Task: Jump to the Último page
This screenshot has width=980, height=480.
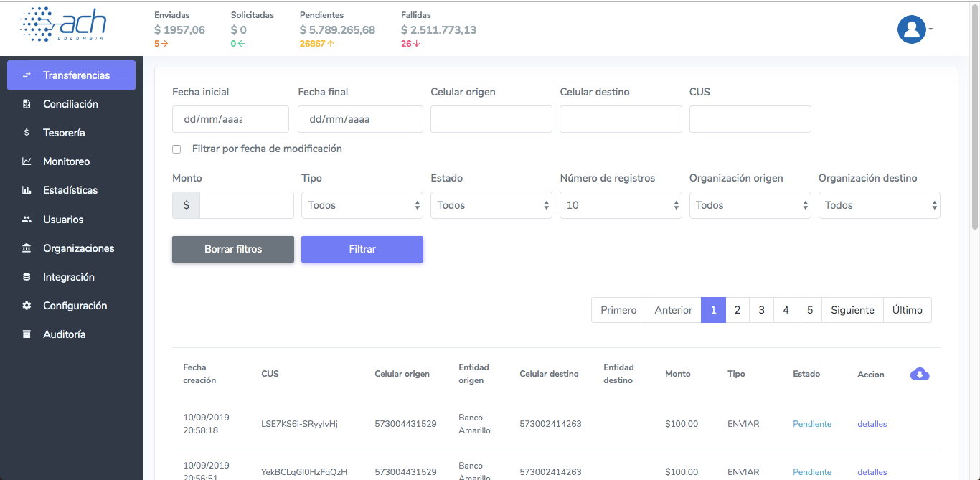Action: (908, 310)
